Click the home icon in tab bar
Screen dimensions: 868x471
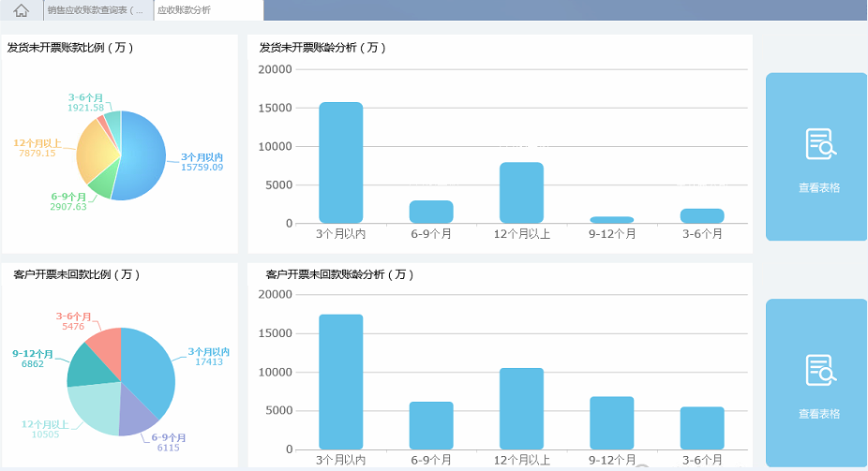coord(22,10)
